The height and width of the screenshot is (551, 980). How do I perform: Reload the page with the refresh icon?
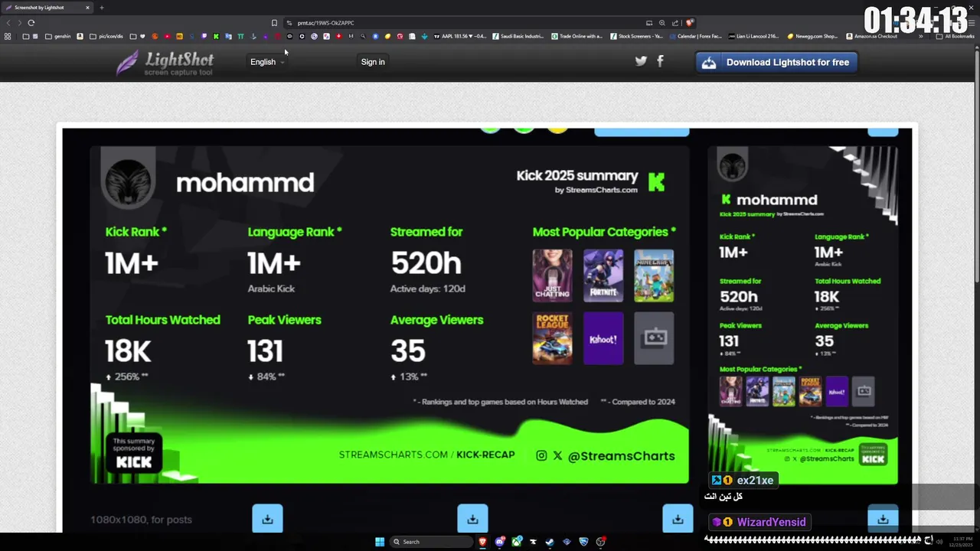coord(31,23)
